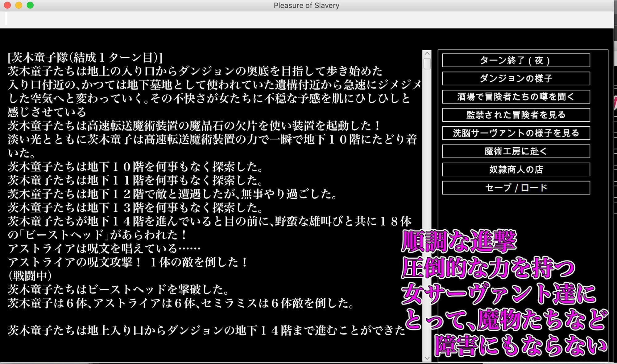Select 酒場で冒険者たちの噂を聞く option
The width and height of the screenshot is (617, 364).
click(516, 97)
